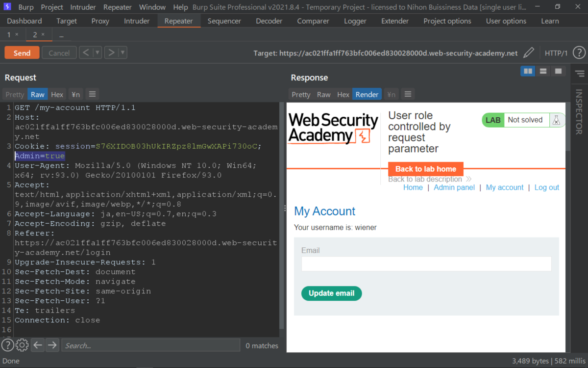This screenshot has height=368, width=588.
Task: Switch to the Target tab
Action: click(x=67, y=21)
